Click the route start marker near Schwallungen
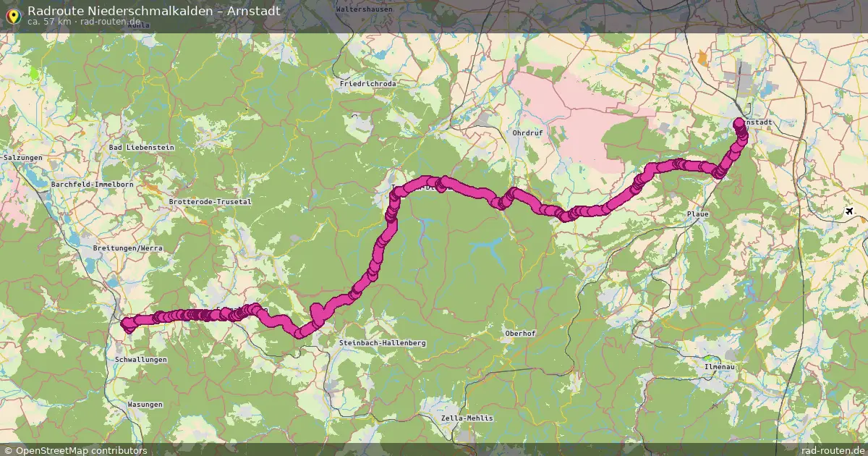This screenshot has width=868, height=456. (x=128, y=324)
